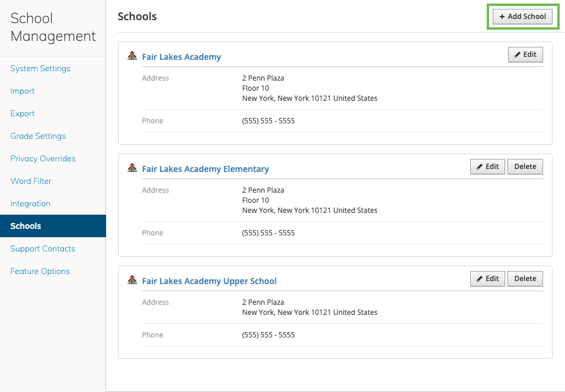Click the schoolhouse icon beside Fair Lakes Academy
The width and height of the screenshot is (565, 392).
click(132, 56)
